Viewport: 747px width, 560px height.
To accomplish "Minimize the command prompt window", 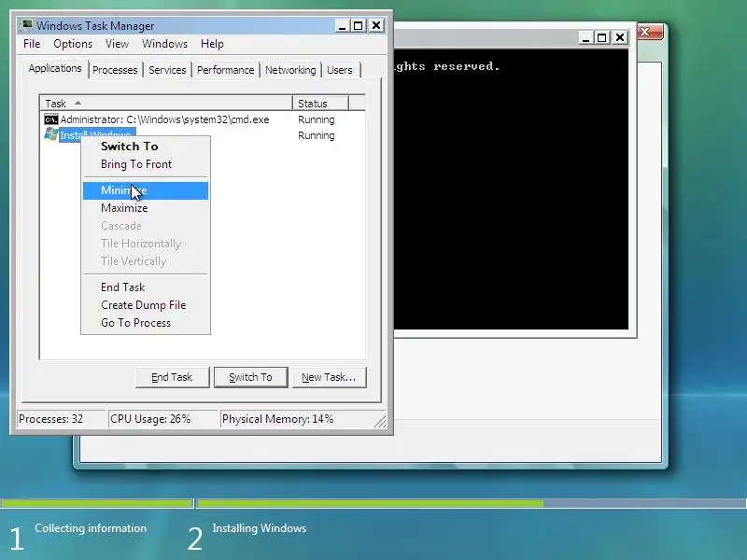I will [x=585, y=37].
